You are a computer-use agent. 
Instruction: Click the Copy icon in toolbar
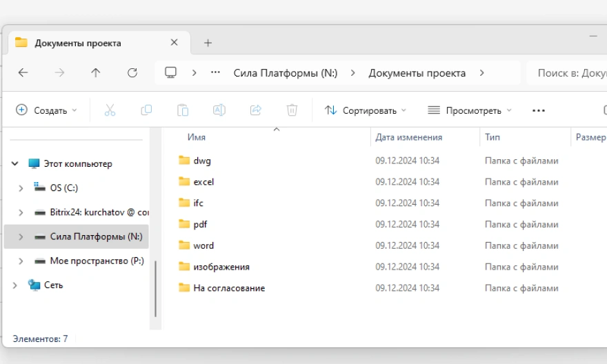[x=146, y=110]
